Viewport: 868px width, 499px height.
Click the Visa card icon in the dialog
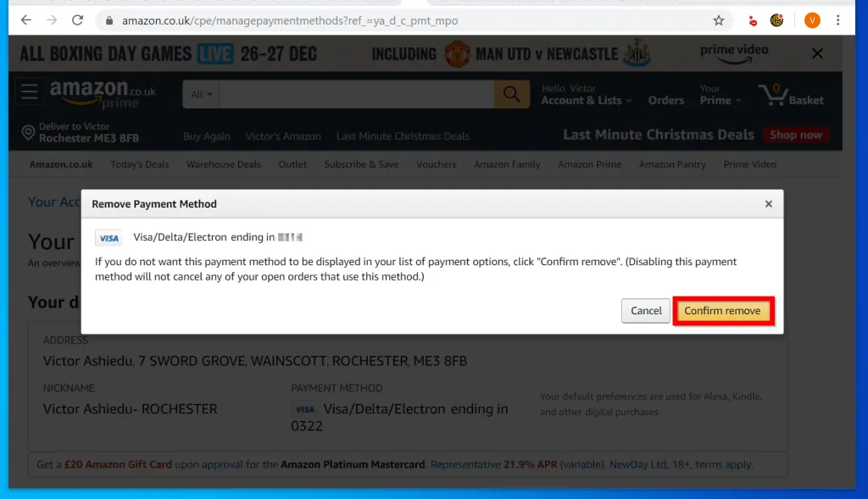tap(108, 237)
